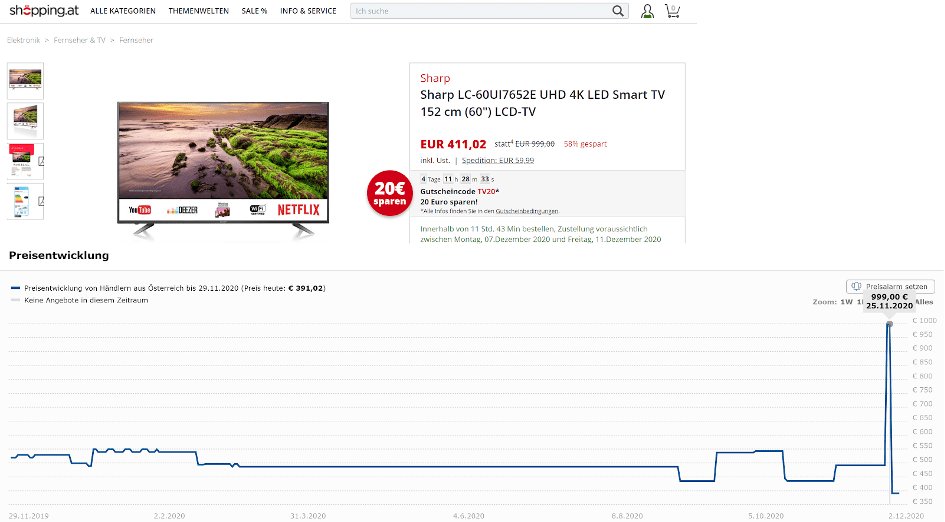This screenshot has width=945, height=522.
Task: Click the red 20€ sparen badge
Action: 390,193
